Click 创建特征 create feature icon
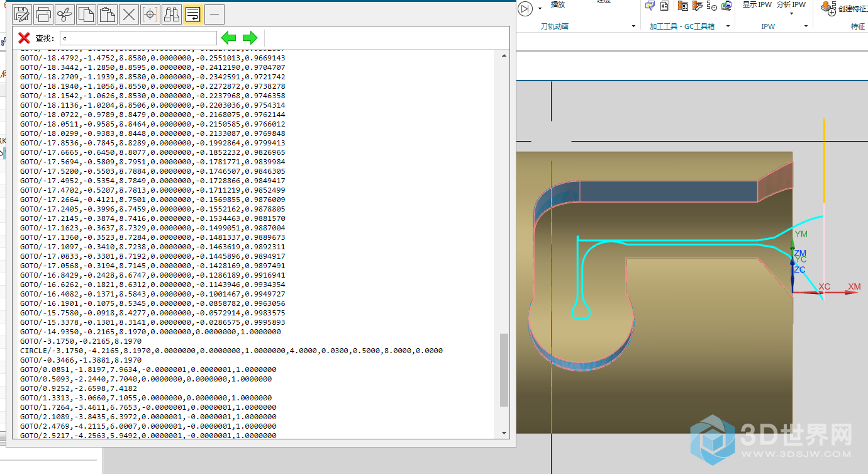Image resolution: width=868 pixels, height=474 pixels. pyautogui.click(x=828, y=8)
